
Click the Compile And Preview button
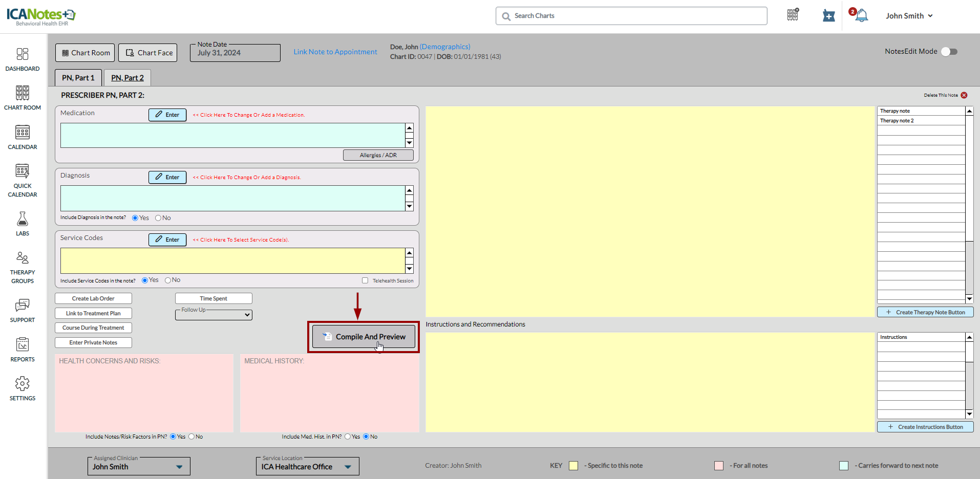(x=364, y=337)
